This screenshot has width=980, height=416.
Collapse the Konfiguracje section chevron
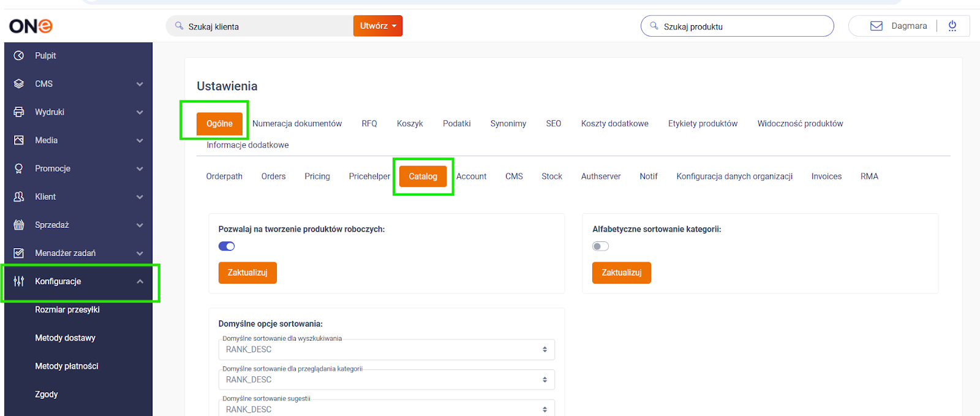[140, 281]
